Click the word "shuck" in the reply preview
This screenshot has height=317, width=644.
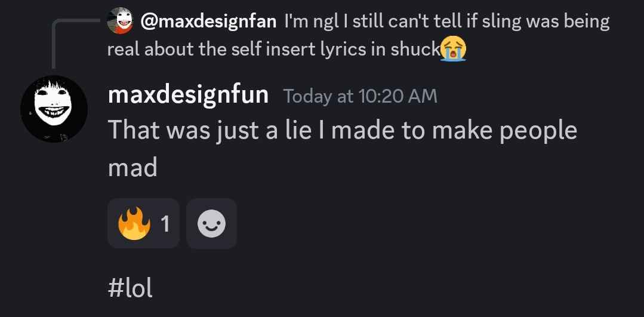pyautogui.click(x=414, y=49)
